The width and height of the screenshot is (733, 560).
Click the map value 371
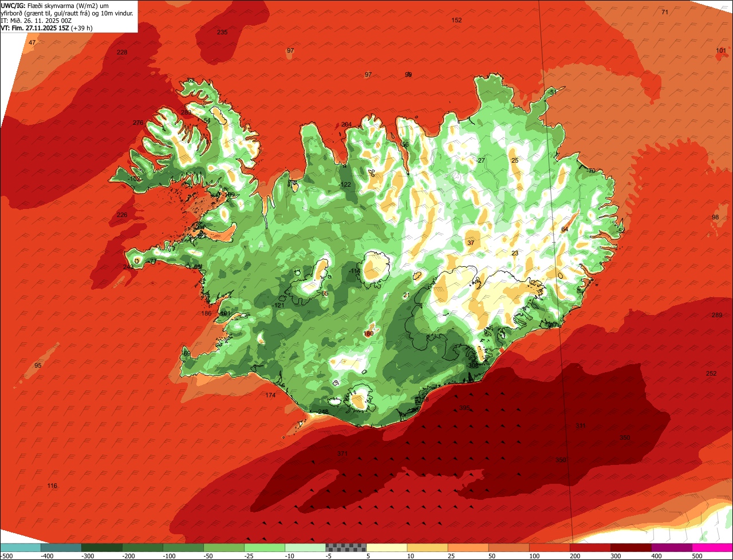coord(342,453)
